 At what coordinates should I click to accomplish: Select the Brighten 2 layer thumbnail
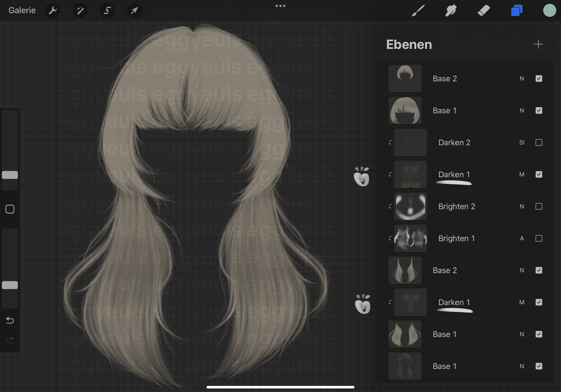[411, 207]
